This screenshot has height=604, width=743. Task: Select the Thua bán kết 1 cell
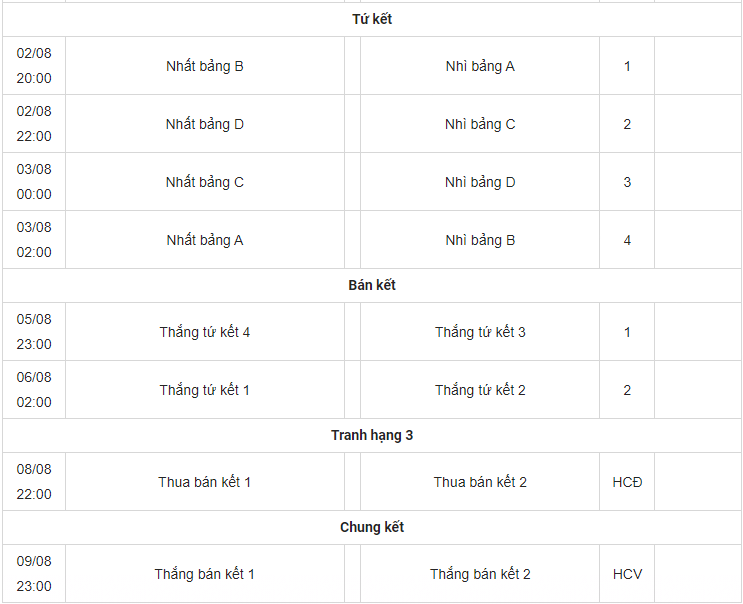pos(205,482)
